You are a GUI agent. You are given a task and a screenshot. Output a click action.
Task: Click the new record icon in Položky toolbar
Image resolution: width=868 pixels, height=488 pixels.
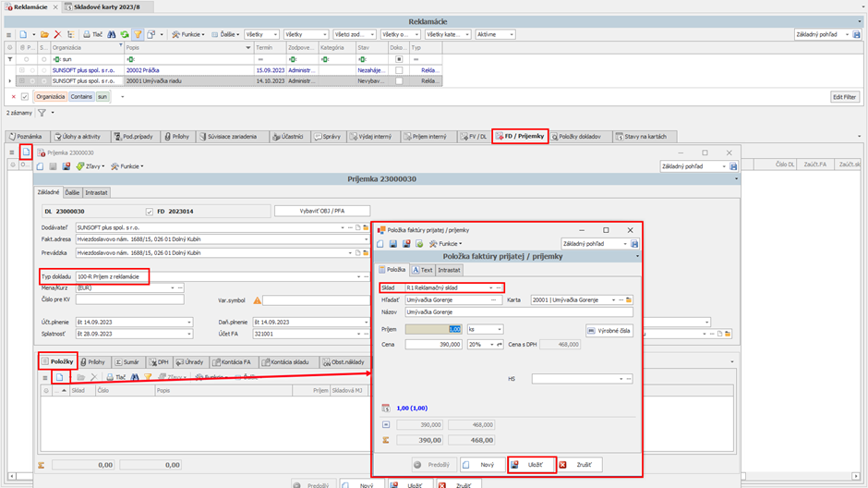tap(59, 377)
